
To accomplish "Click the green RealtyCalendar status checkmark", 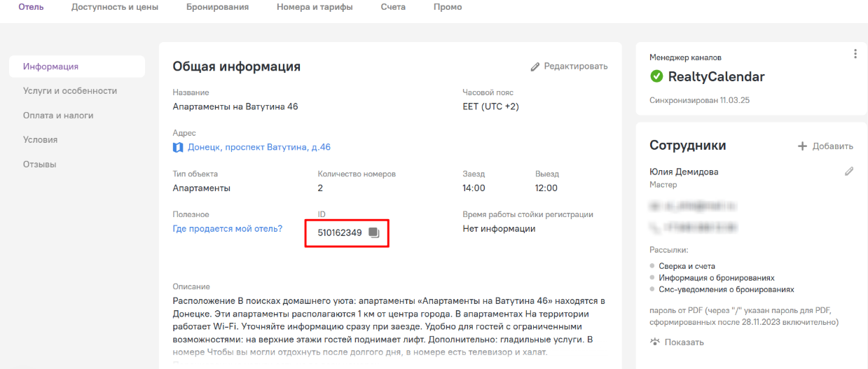I will [x=656, y=76].
